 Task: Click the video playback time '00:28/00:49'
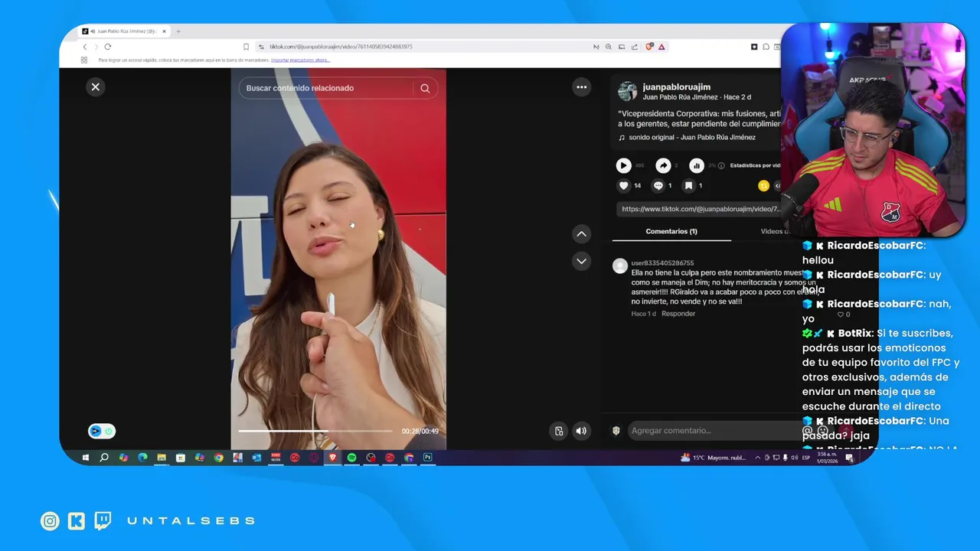[x=420, y=432]
